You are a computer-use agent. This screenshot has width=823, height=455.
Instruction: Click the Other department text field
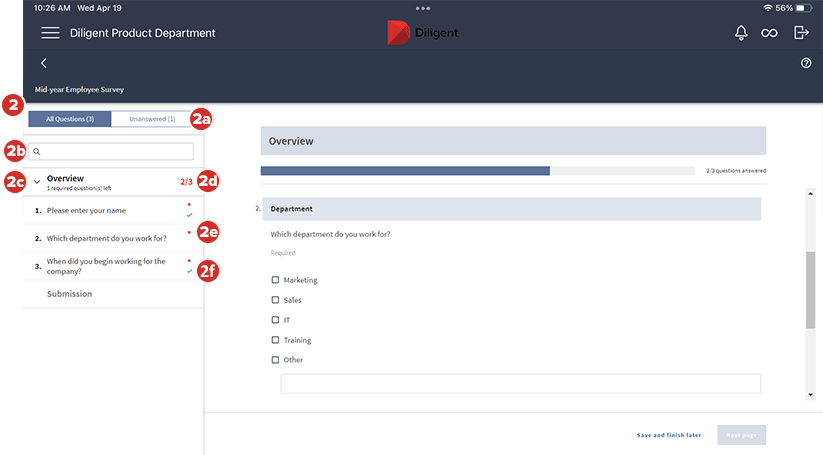coord(520,384)
